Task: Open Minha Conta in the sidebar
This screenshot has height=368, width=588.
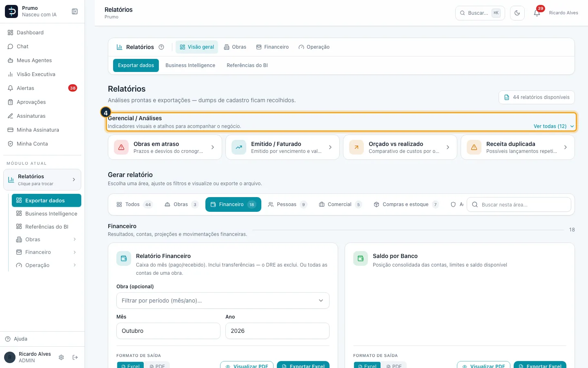Action: [x=42, y=144]
